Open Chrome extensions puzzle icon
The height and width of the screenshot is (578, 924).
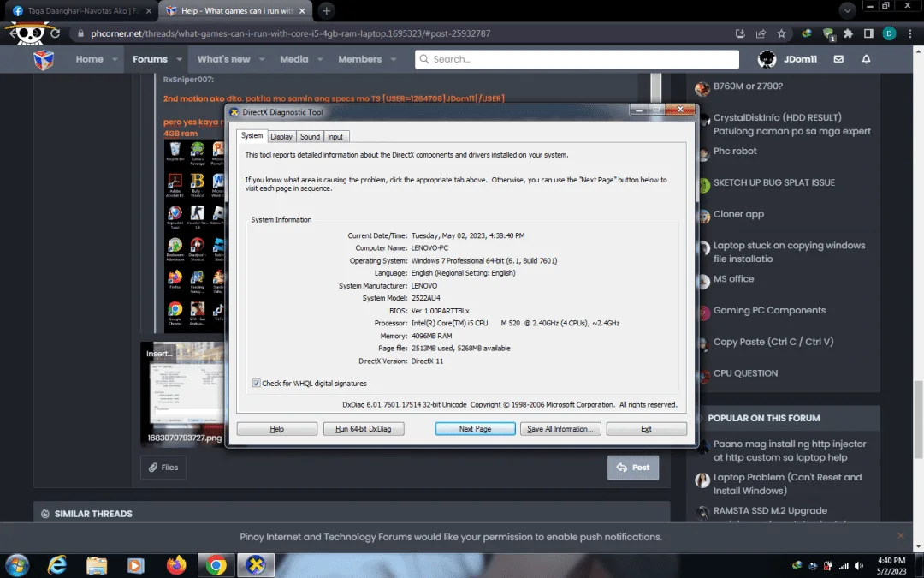848,33
